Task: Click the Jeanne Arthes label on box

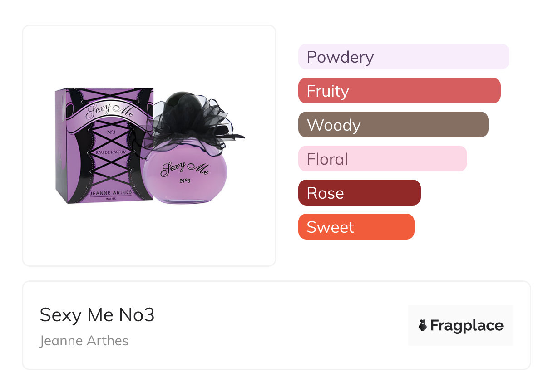Action: [111, 193]
